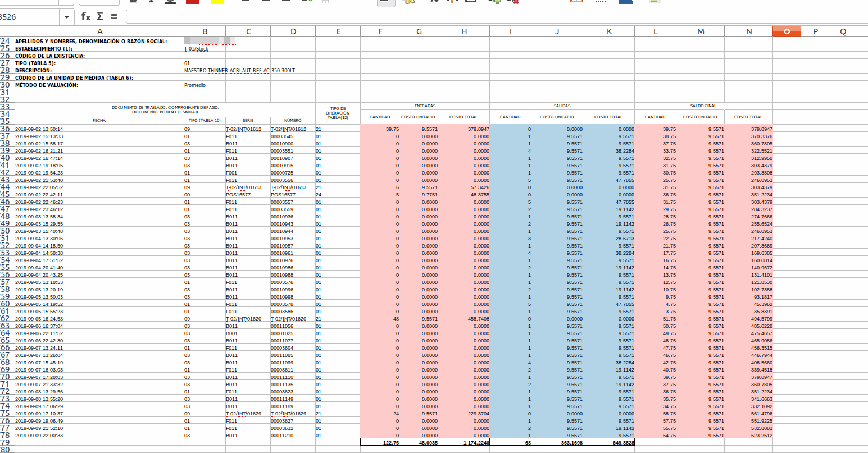This screenshot has height=453, width=868.
Task: Select column K by its header
Action: coord(609,32)
